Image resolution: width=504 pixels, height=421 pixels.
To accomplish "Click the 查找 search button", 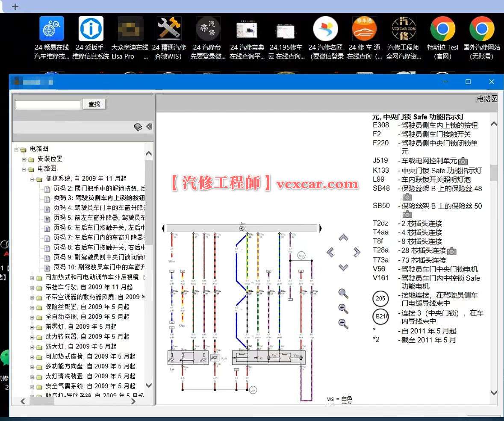I will click(x=94, y=104).
